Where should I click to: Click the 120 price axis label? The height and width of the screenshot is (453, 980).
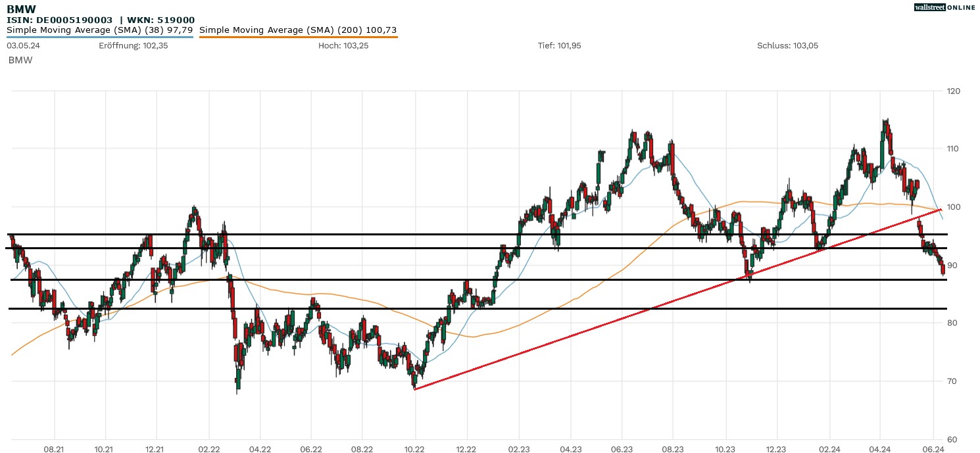pyautogui.click(x=953, y=91)
